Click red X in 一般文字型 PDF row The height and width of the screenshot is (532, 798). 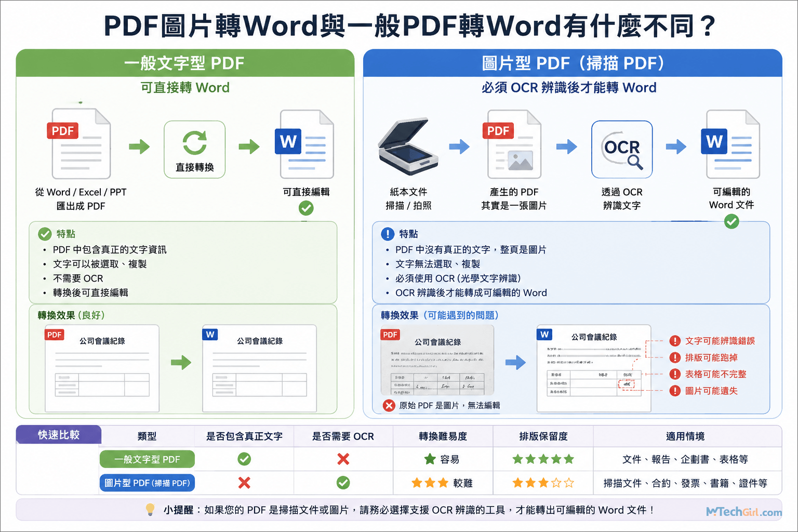(343, 459)
